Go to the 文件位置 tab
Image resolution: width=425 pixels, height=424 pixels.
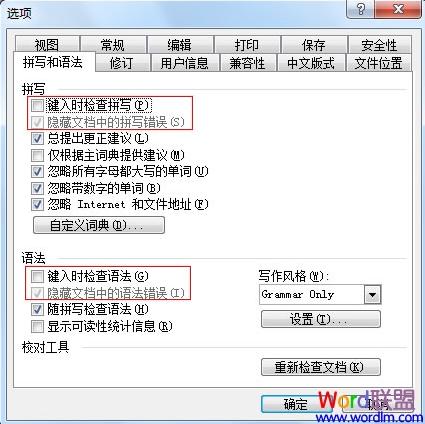pos(379,63)
